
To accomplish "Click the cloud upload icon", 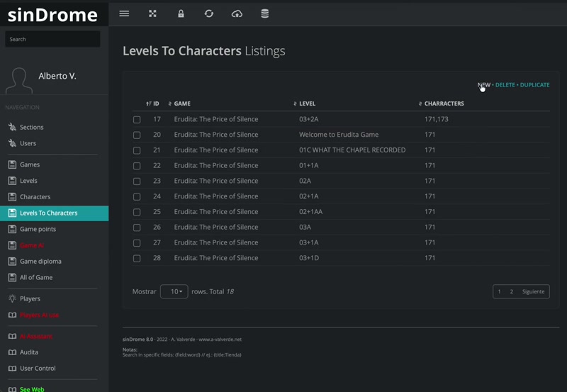I will pyautogui.click(x=237, y=13).
